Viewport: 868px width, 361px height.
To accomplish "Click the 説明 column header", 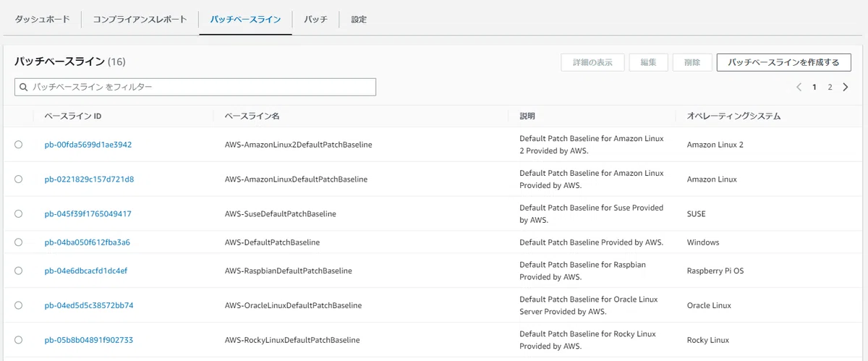I will 527,116.
